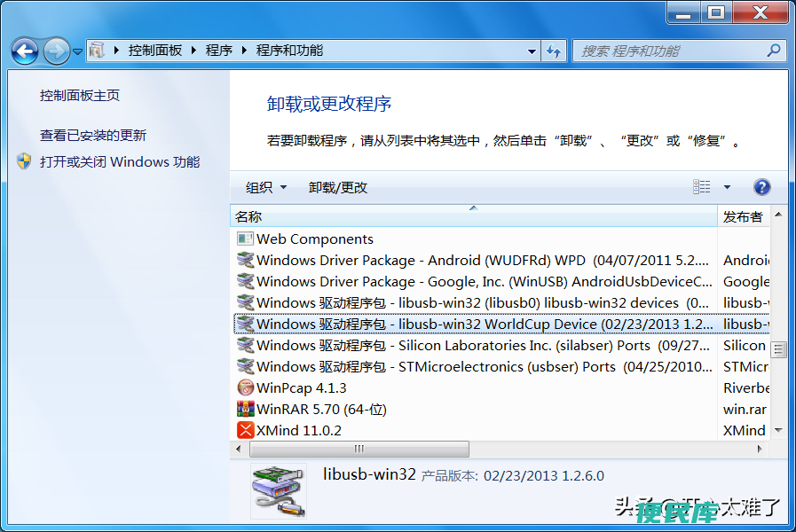
Task: Go back with the blue back arrow
Action: point(24,51)
